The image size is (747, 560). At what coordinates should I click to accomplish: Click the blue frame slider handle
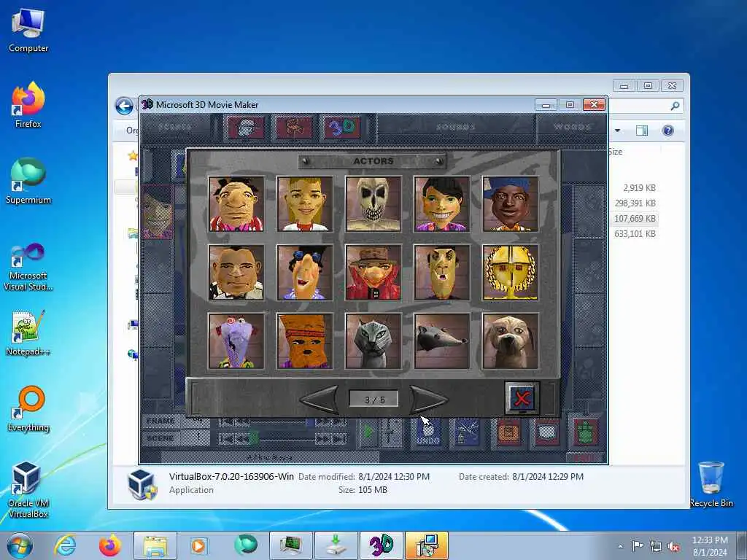310,422
